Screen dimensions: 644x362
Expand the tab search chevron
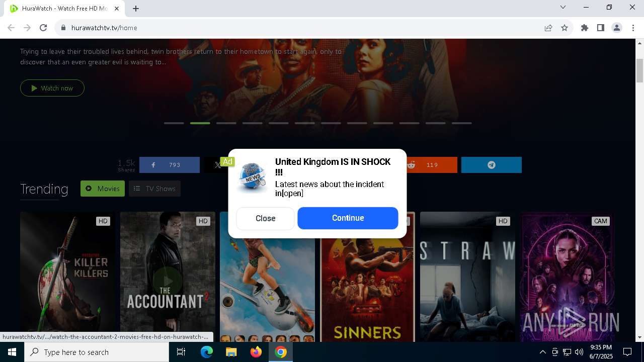[563, 7]
